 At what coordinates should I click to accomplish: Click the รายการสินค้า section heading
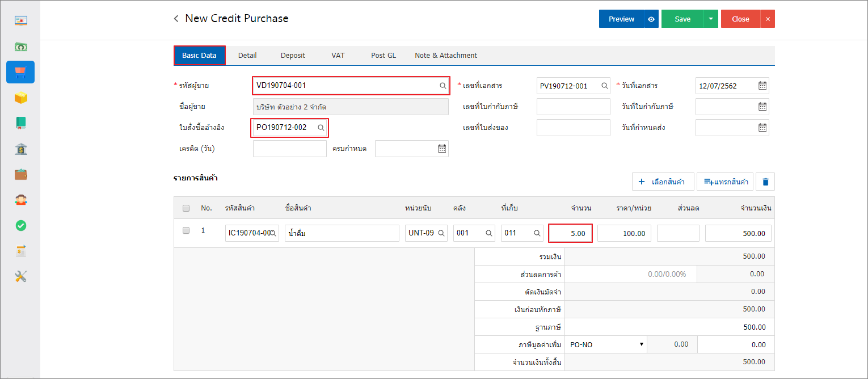click(196, 178)
